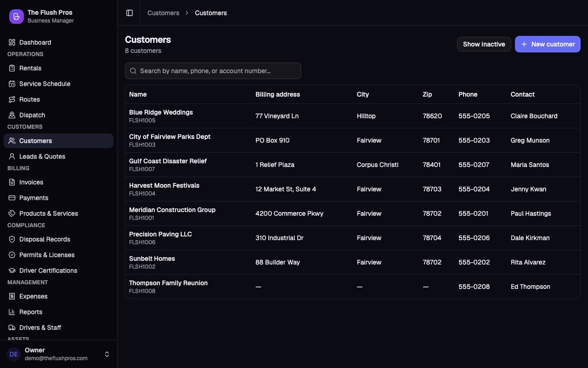The width and height of the screenshot is (588, 368).
Task: Click the Billing address column header
Action: coord(277,94)
